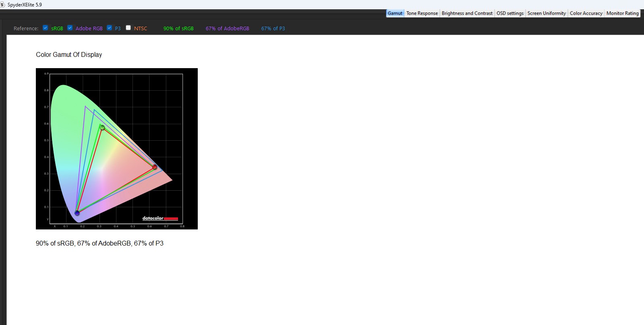Select the Color Accuracy tab
The width and height of the screenshot is (644, 325).
click(586, 13)
